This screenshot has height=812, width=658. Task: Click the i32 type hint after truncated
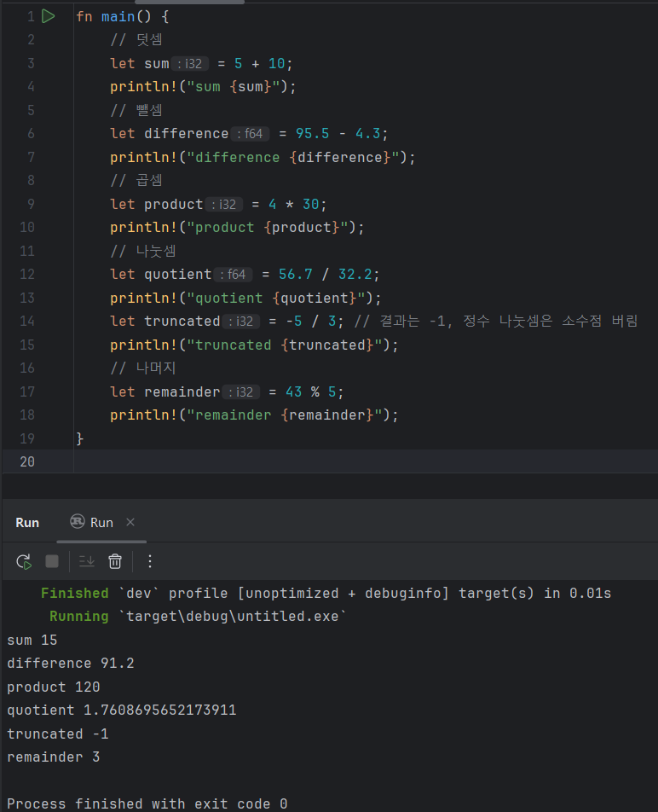(241, 322)
